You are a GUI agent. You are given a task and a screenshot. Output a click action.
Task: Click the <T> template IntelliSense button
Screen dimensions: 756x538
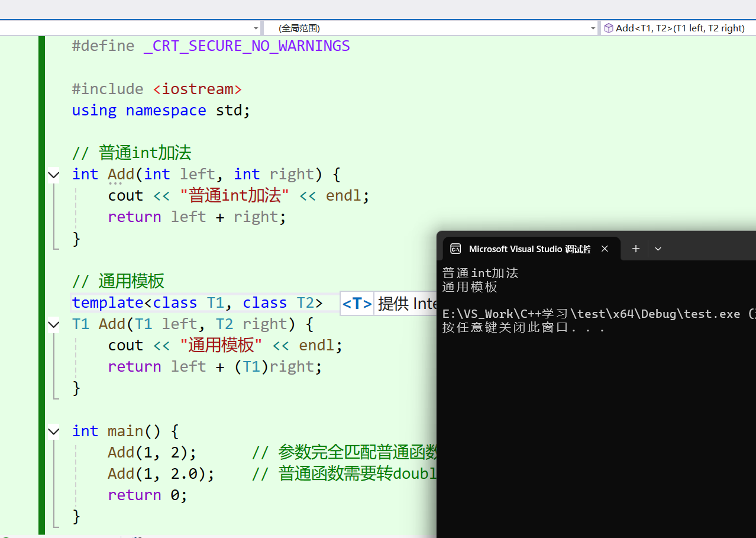(357, 304)
